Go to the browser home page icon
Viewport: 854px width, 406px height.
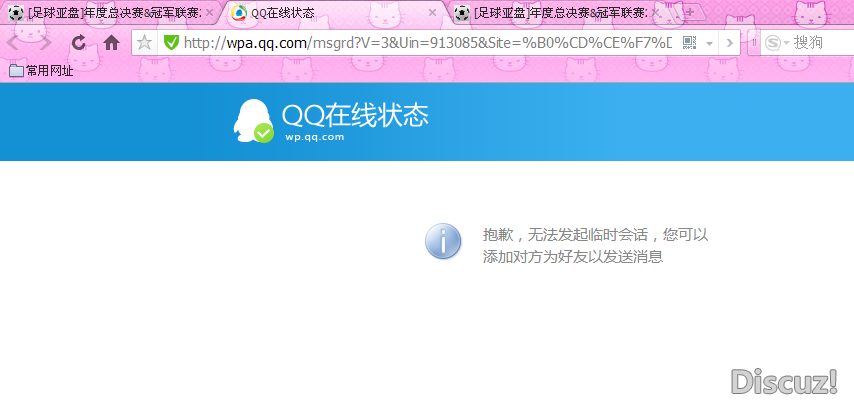(x=112, y=43)
